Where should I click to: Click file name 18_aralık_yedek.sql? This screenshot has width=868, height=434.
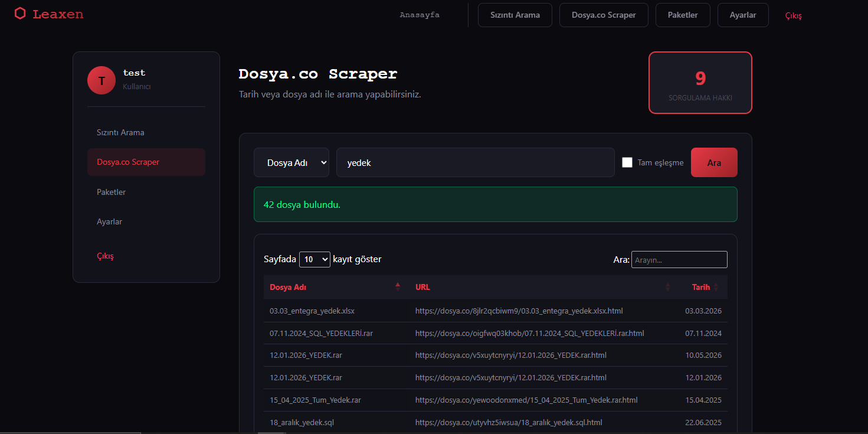[x=302, y=422]
